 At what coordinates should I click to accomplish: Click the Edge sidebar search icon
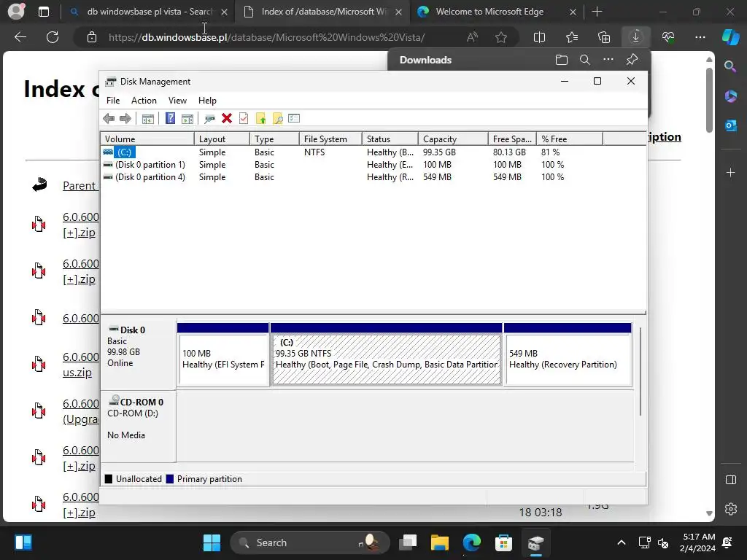tap(730, 66)
